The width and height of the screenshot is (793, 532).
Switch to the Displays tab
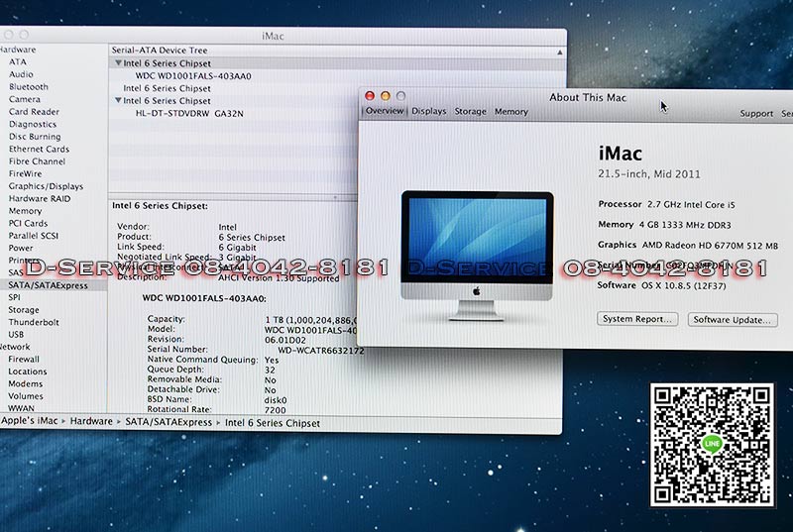429,111
